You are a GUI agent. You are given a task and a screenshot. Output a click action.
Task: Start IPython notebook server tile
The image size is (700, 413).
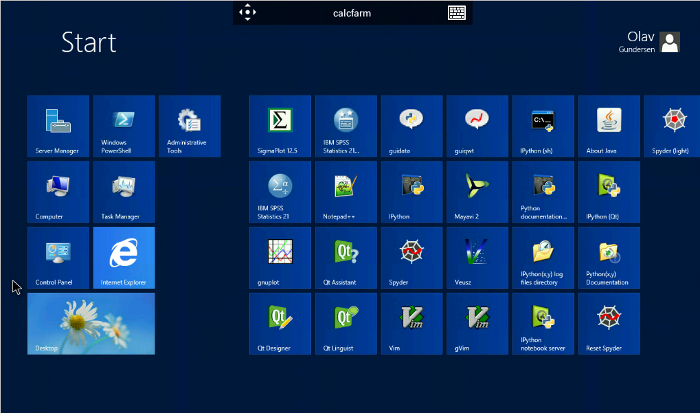coord(543,324)
